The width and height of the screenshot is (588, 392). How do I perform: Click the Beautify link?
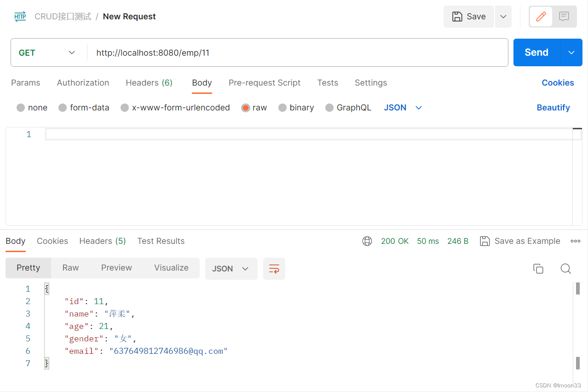[x=553, y=107]
